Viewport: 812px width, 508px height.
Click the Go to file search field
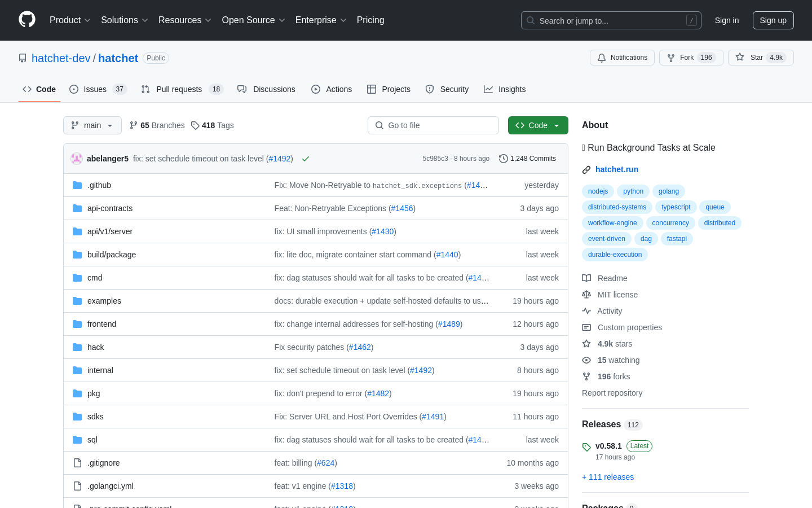[433, 125]
